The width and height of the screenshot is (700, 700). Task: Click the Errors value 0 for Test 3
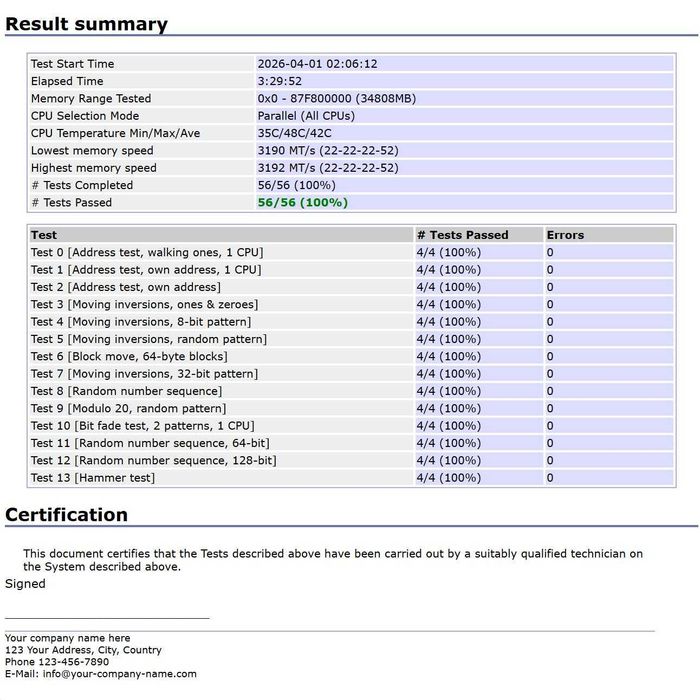click(550, 305)
